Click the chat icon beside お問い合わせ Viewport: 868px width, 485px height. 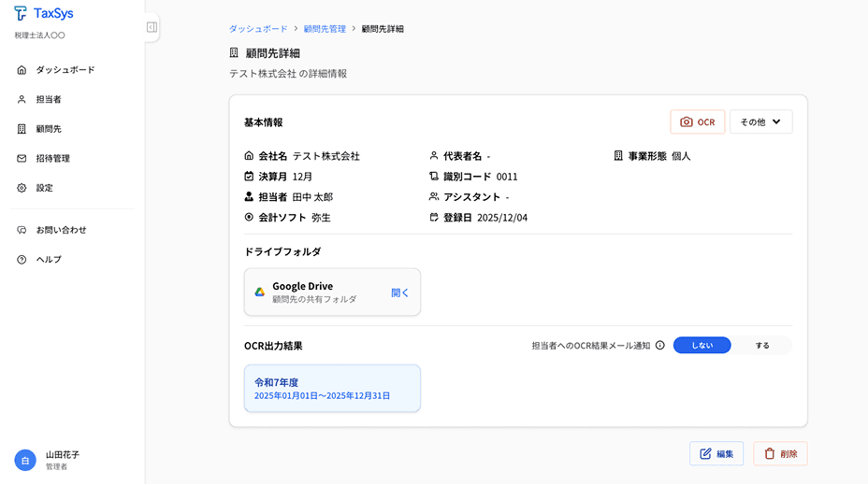coord(22,230)
